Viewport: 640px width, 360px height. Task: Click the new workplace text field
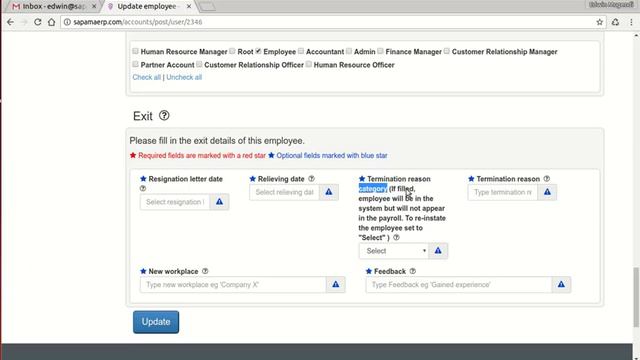(233, 284)
